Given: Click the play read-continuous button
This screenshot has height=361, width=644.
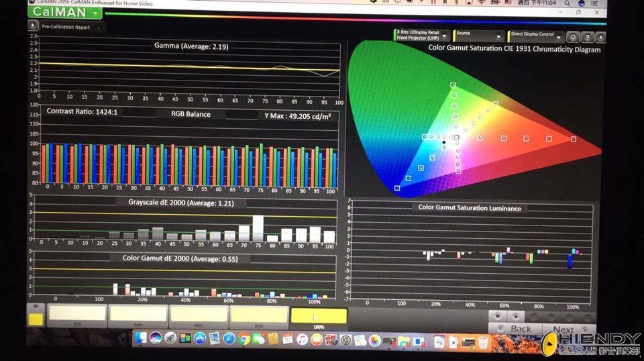Looking at the screenshot, I should [x=515, y=316].
